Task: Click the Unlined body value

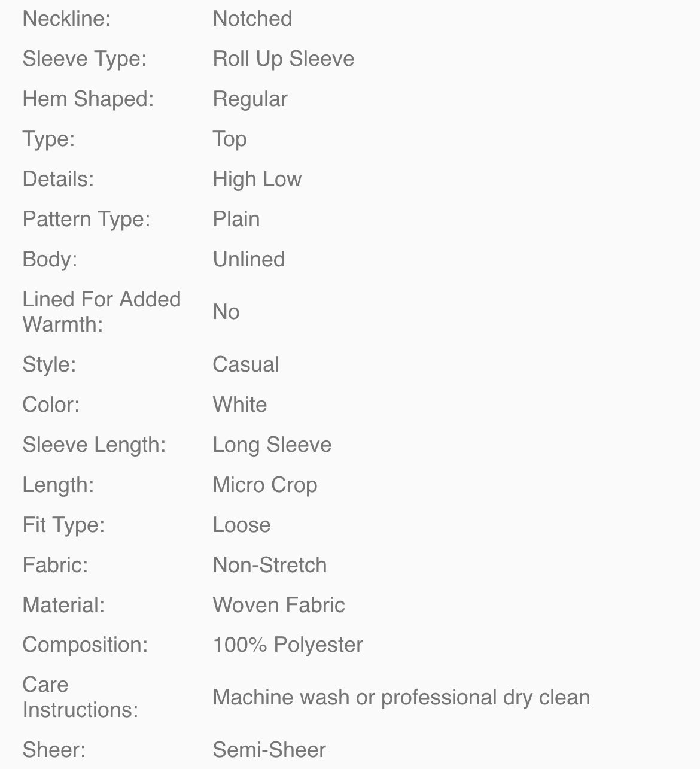Action: [248, 259]
